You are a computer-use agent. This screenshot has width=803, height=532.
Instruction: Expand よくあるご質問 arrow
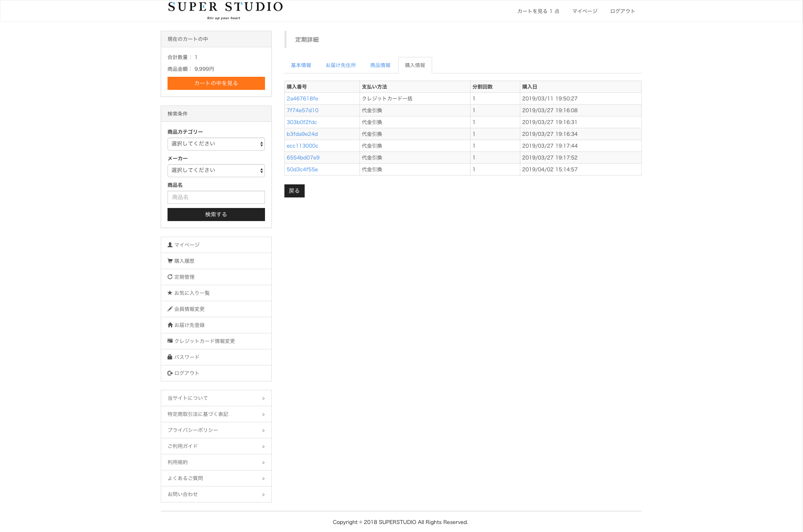pyautogui.click(x=263, y=478)
